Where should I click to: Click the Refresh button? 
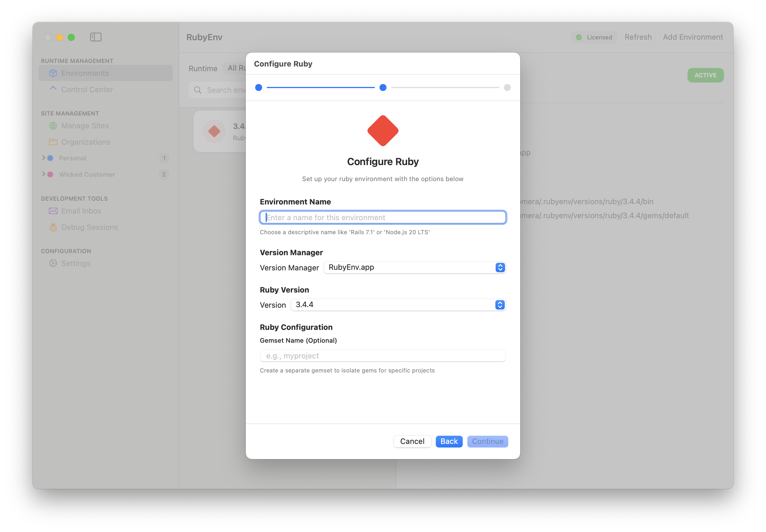[638, 37]
